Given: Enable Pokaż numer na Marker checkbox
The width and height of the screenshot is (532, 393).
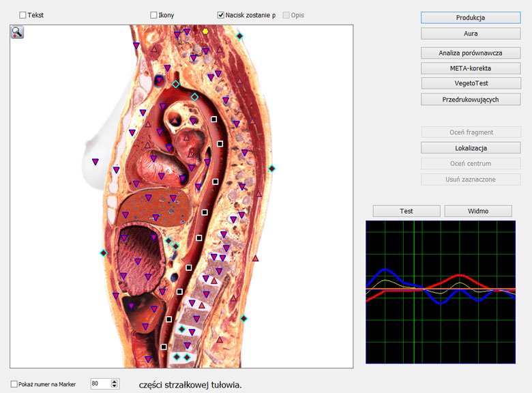Looking at the screenshot, I should tap(14, 384).
